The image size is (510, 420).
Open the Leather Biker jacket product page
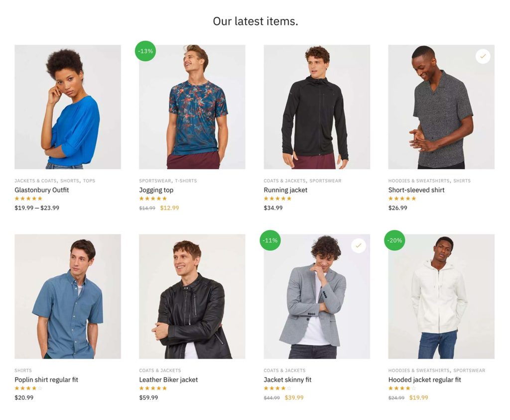(168, 380)
